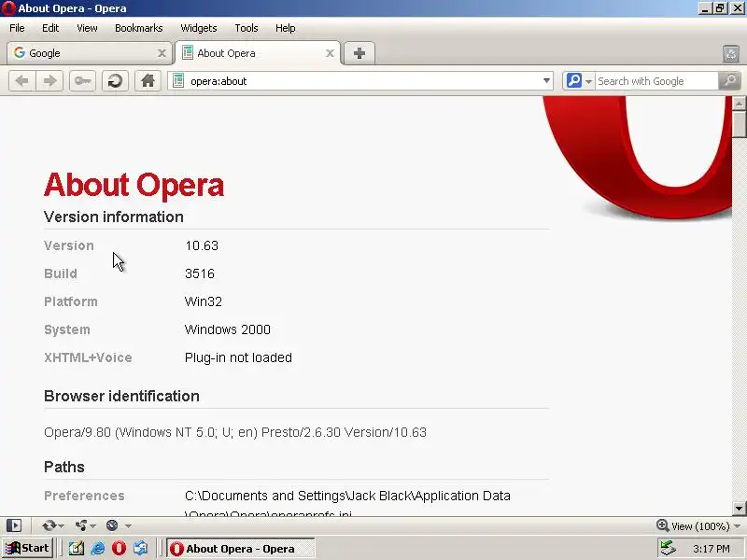Image resolution: width=747 pixels, height=560 pixels.
Task: Launch Internet Explorer from quick launch
Action: pyautogui.click(x=98, y=548)
